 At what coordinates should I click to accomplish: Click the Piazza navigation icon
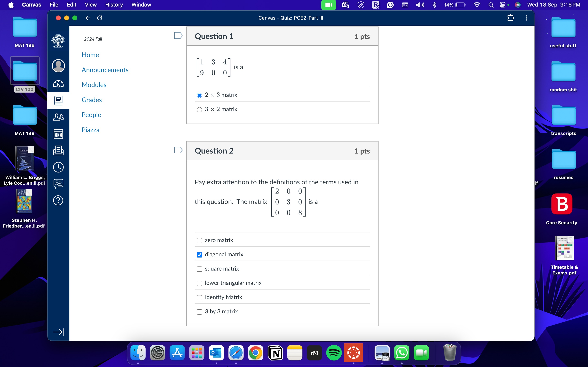click(x=91, y=129)
